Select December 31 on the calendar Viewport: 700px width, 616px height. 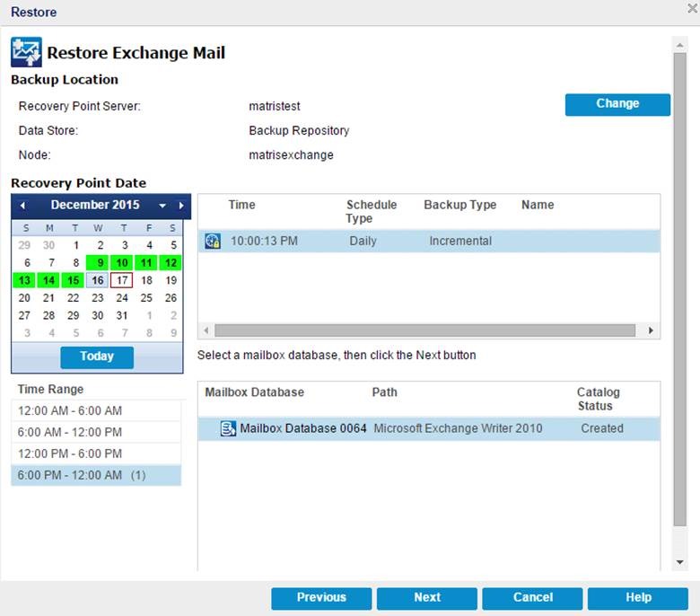pyautogui.click(x=122, y=315)
